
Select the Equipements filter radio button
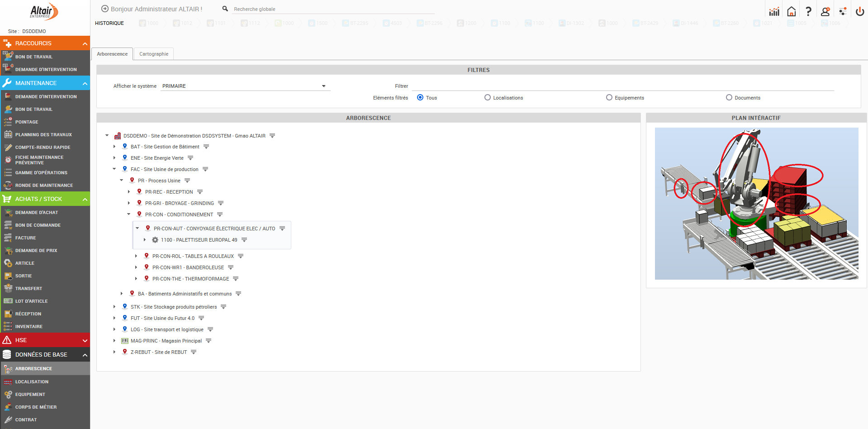(609, 97)
